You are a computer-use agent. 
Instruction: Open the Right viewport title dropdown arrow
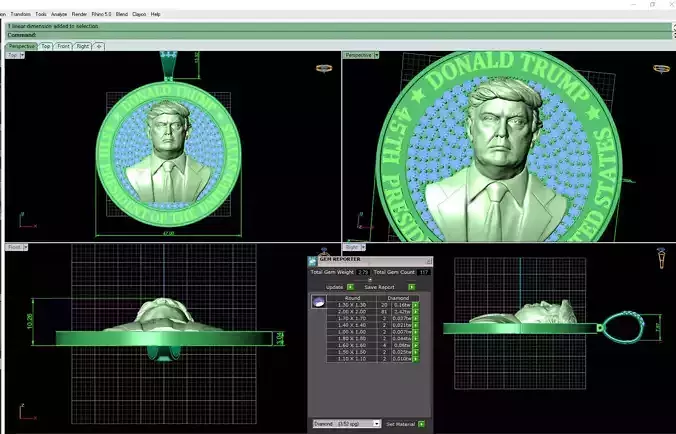coord(363,247)
